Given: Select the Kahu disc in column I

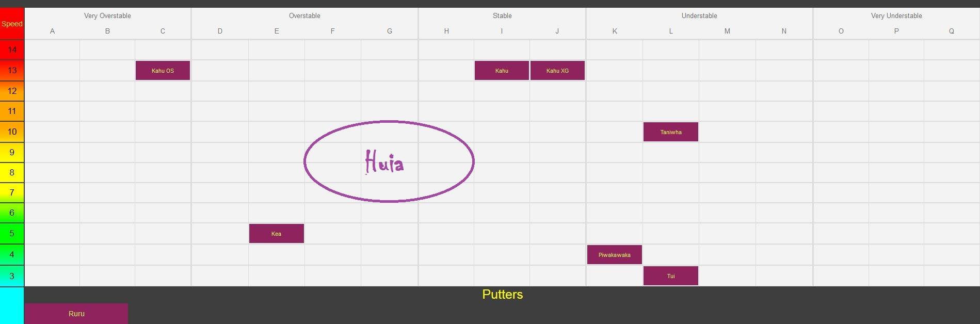Looking at the screenshot, I should 502,71.
